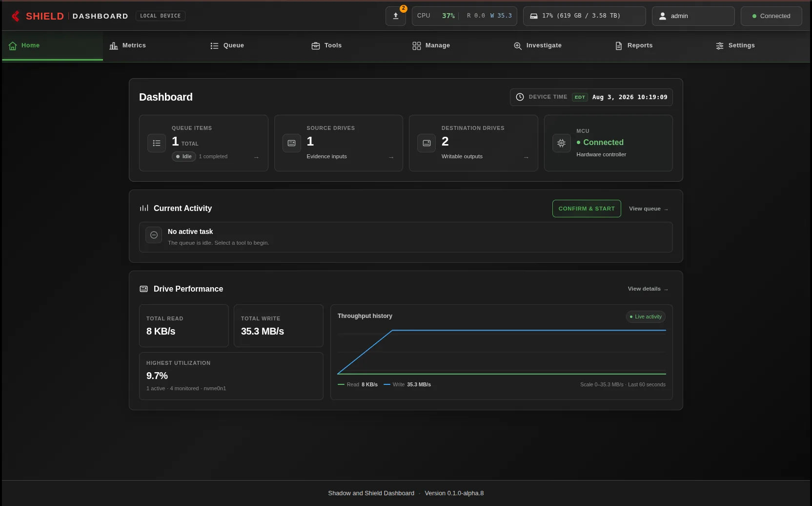The height and width of the screenshot is (506, 812).
Task: Click the Drive Performance drive icon
Action: (x=144, y=289)
